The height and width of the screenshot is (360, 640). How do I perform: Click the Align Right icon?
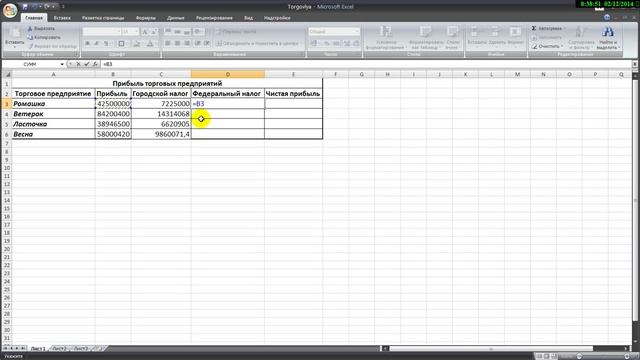[187, 43]
